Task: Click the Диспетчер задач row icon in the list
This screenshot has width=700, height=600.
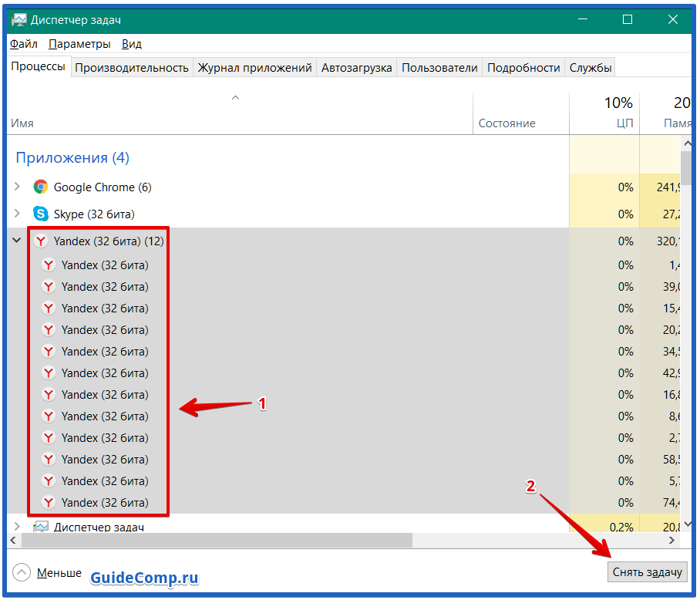Action: 41,527
